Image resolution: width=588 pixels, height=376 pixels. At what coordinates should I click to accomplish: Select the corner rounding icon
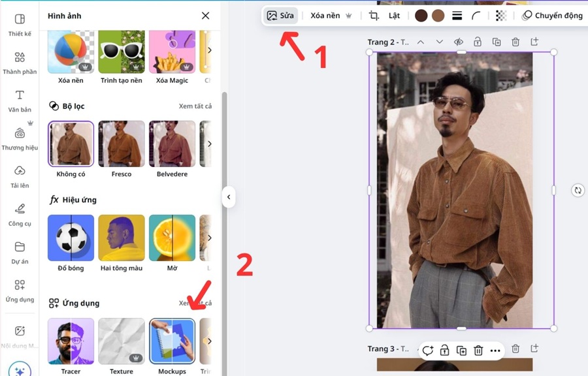point(476,16)
